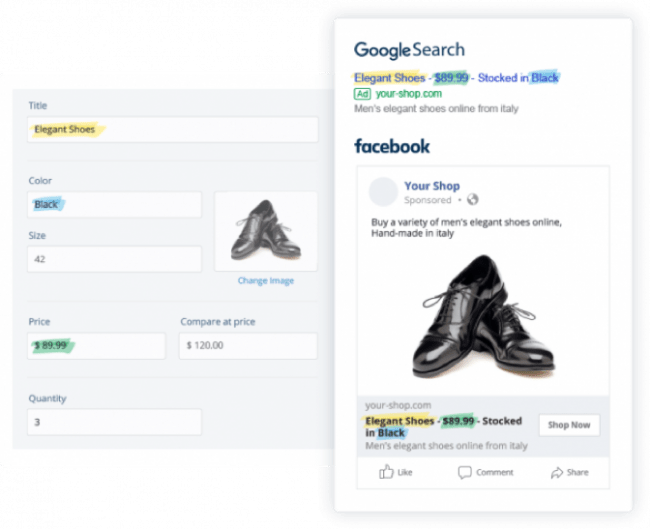Click the facebook logo
The height and width of the screenshot is (529, 650).
coord(392,146)
